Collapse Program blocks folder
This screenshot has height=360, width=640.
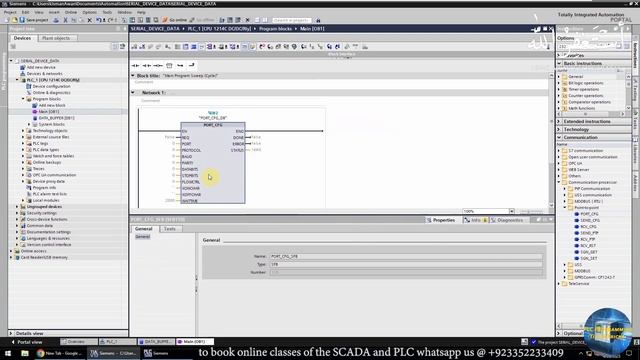pos(23,99)
